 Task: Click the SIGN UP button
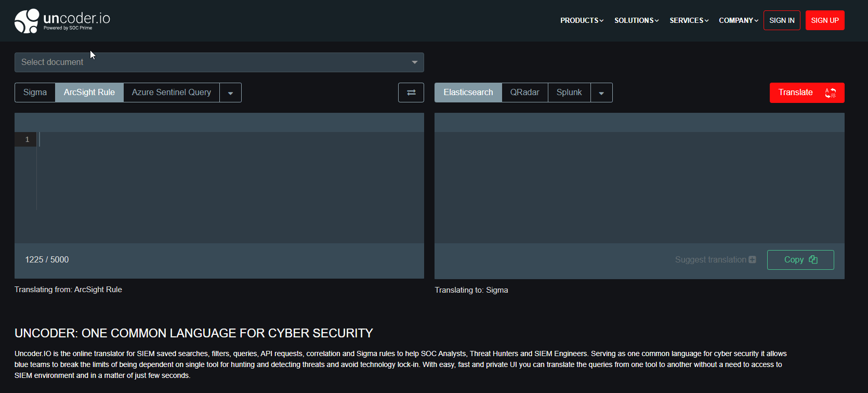(x=825, y=20)
